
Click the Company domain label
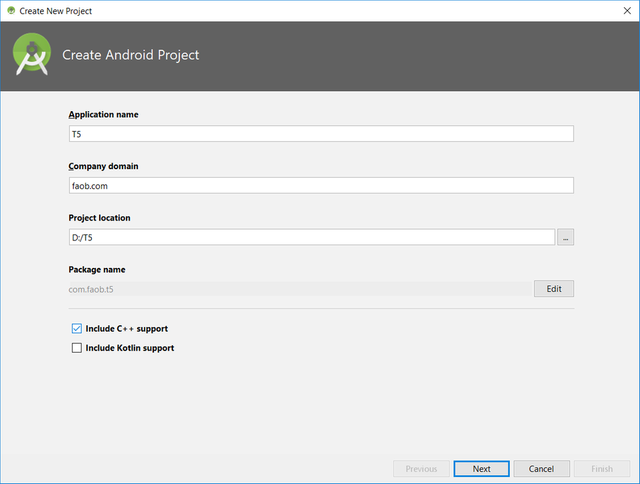pos(103,166)
